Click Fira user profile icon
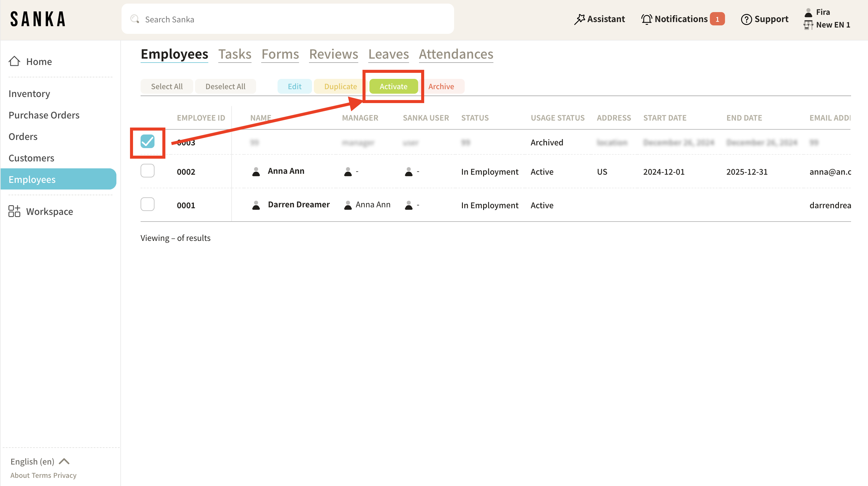Viewport: 868px width, 486px height. pos(808,12)
